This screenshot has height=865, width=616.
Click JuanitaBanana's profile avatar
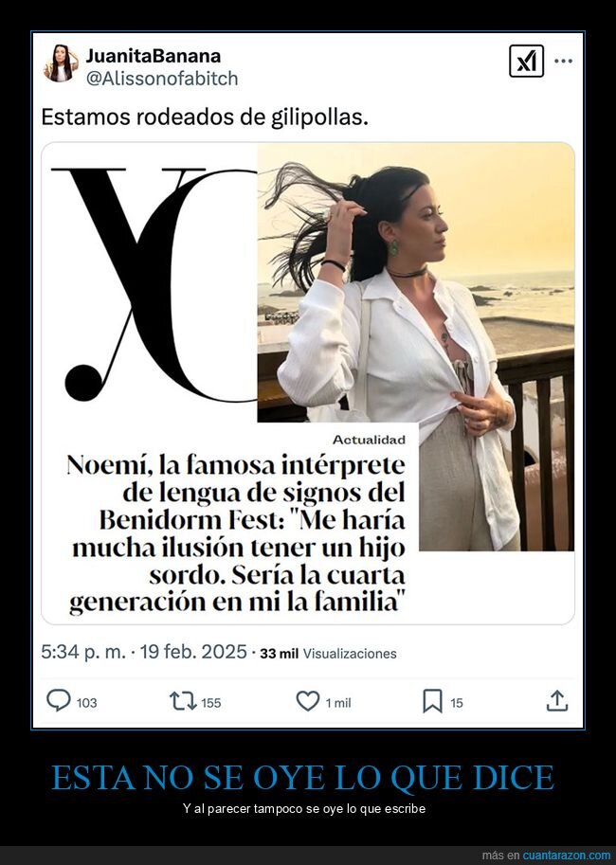[x=60, y=63]
